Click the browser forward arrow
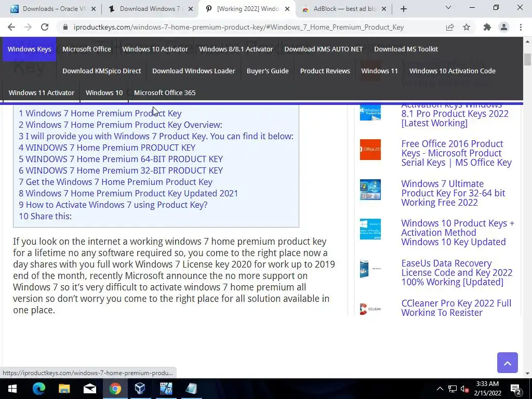Image resolution: width=532 pixels, height=399 pixels. pyautogui.click(x=28, y=27)
